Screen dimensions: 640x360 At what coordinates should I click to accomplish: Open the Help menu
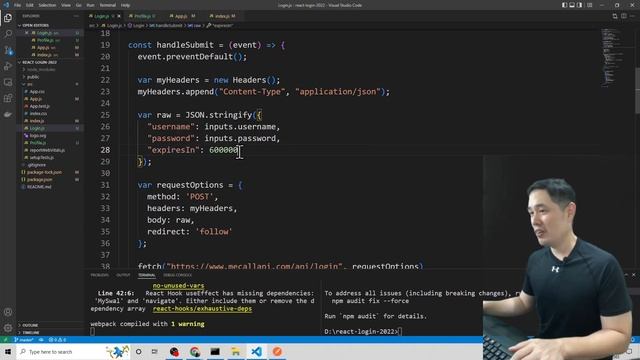tap(125, 5)
